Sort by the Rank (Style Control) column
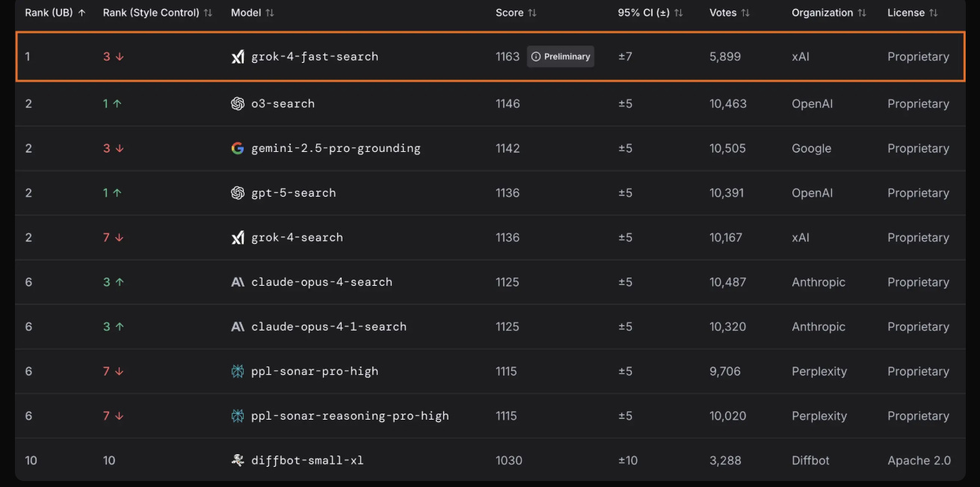980x487 pixels. (x=158, y=13)
